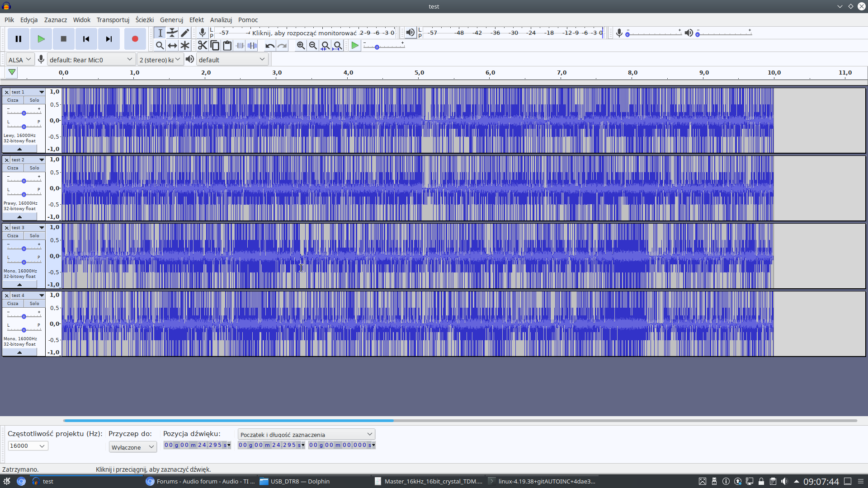The width and height of the screenshot is (868, 488).
Task: Open the Ścieżki menu
Action: click(x=144, y=20)
